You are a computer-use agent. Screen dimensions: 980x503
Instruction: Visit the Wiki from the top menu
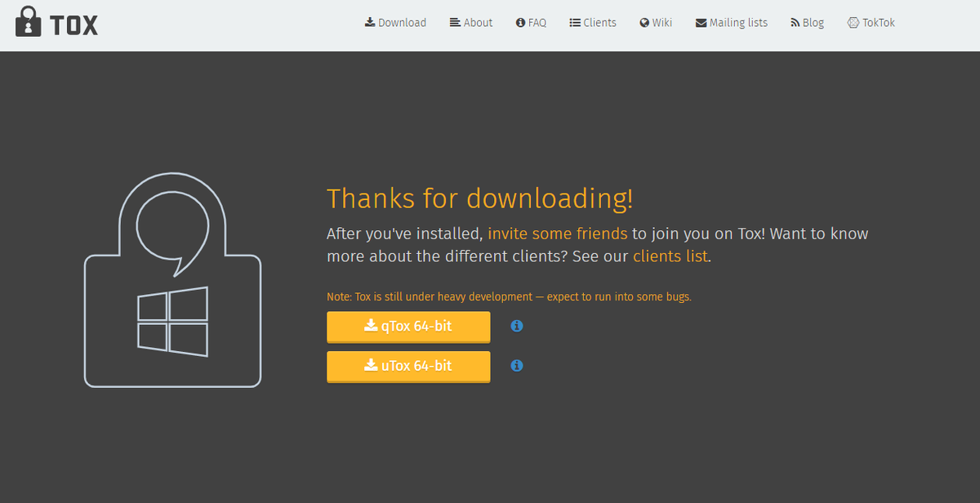(656, 23)
